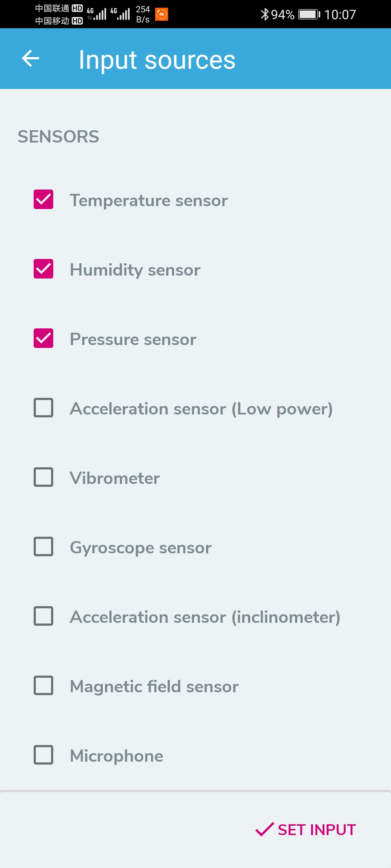Tap the battery status icon

pos(309,14)
